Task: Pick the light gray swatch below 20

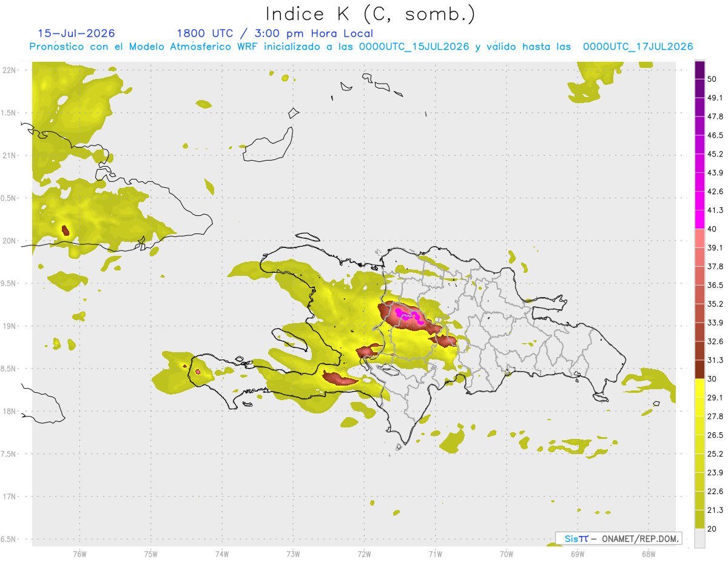Action: pos(699,538)
